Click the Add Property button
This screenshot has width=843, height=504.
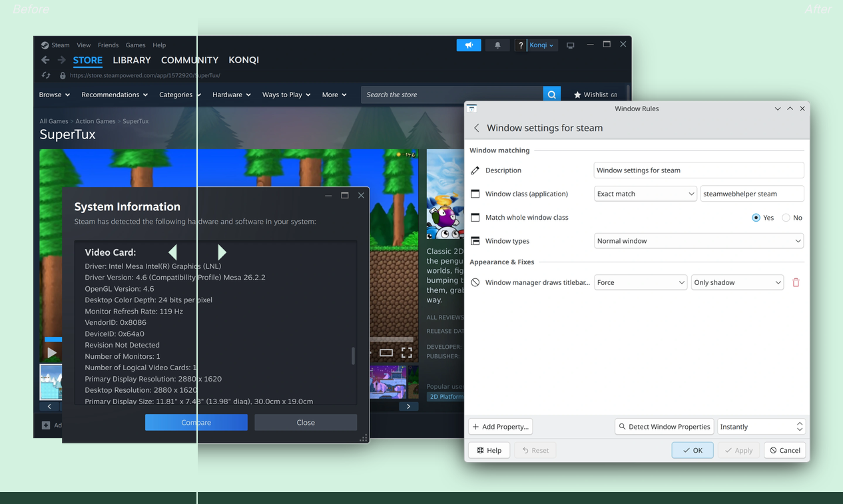click(501, 427)
